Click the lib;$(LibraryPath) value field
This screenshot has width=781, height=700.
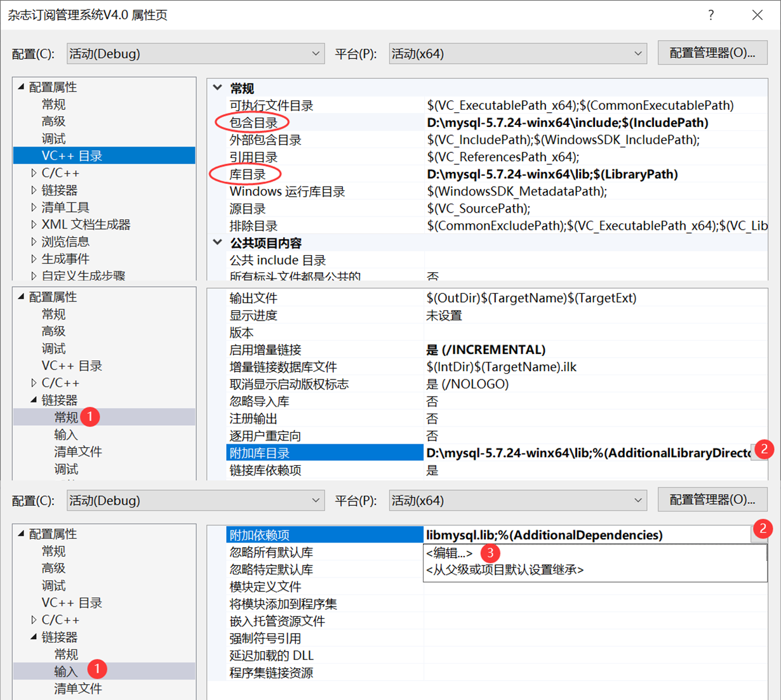tap(596, 174)
